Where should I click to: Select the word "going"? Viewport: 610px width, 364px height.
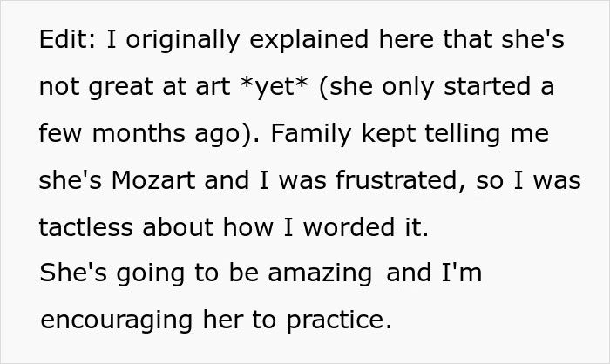[x=150, y=274]
